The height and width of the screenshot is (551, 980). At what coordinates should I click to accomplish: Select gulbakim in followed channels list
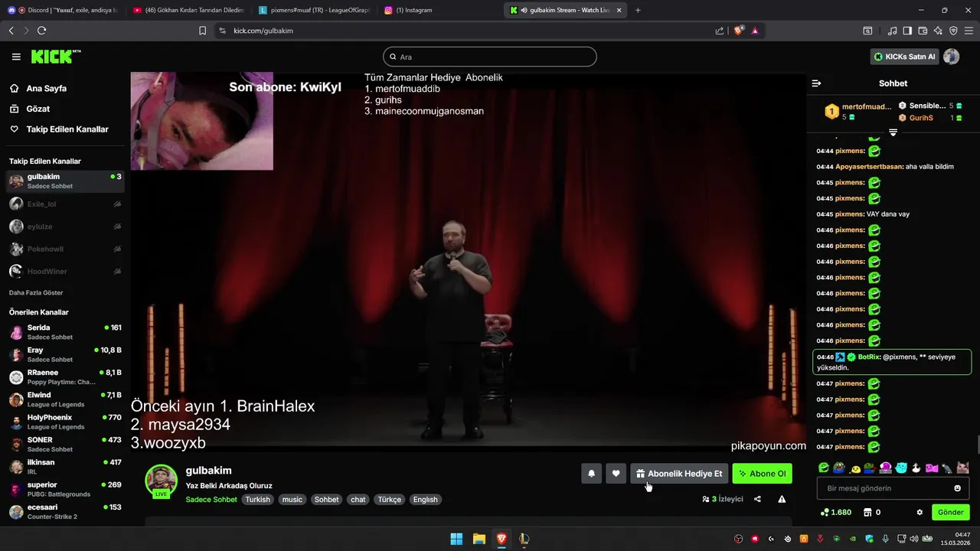[65, 181]
